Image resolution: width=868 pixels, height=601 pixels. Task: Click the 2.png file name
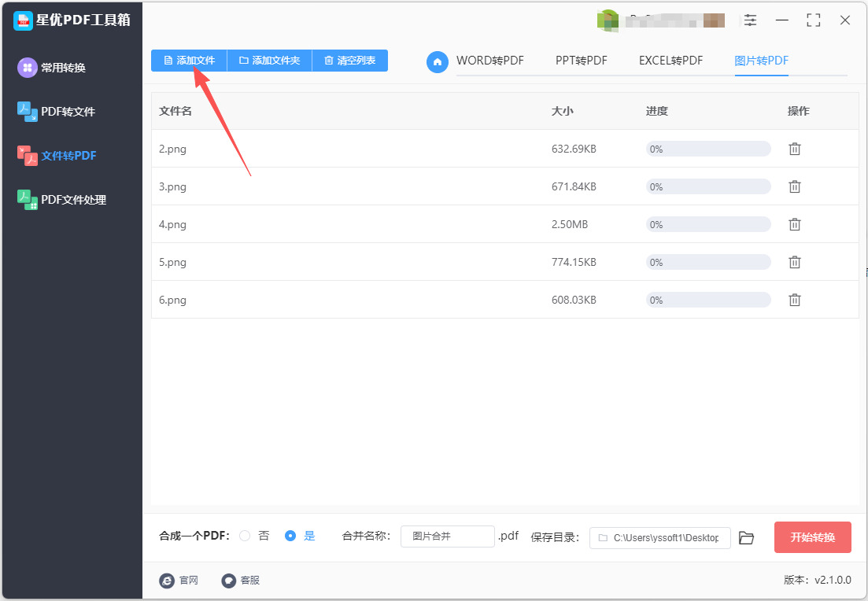(x=172, y=149)
